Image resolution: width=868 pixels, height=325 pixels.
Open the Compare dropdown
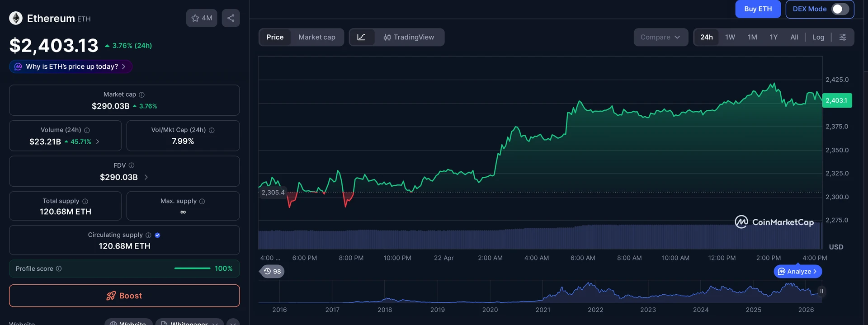(660, 37)
